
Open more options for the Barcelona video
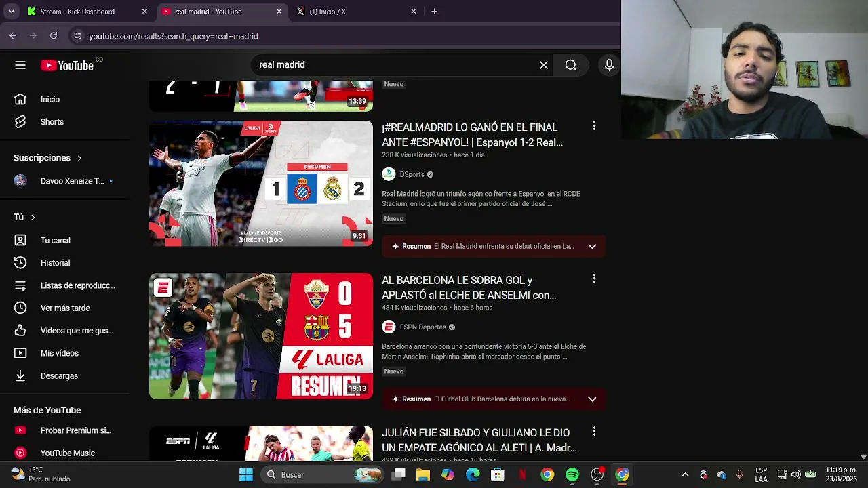tap(594, 279)
